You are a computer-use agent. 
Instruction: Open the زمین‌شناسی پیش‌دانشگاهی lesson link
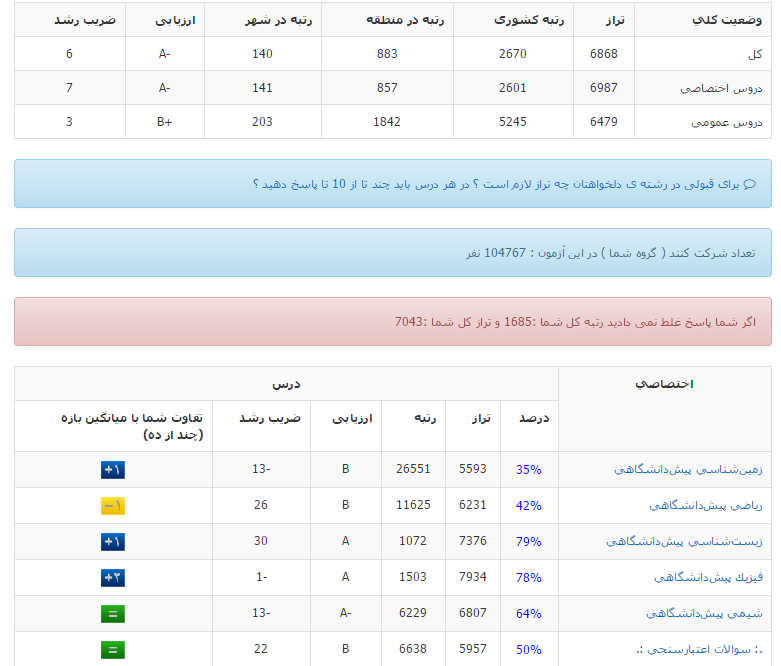tap(688, 470)
